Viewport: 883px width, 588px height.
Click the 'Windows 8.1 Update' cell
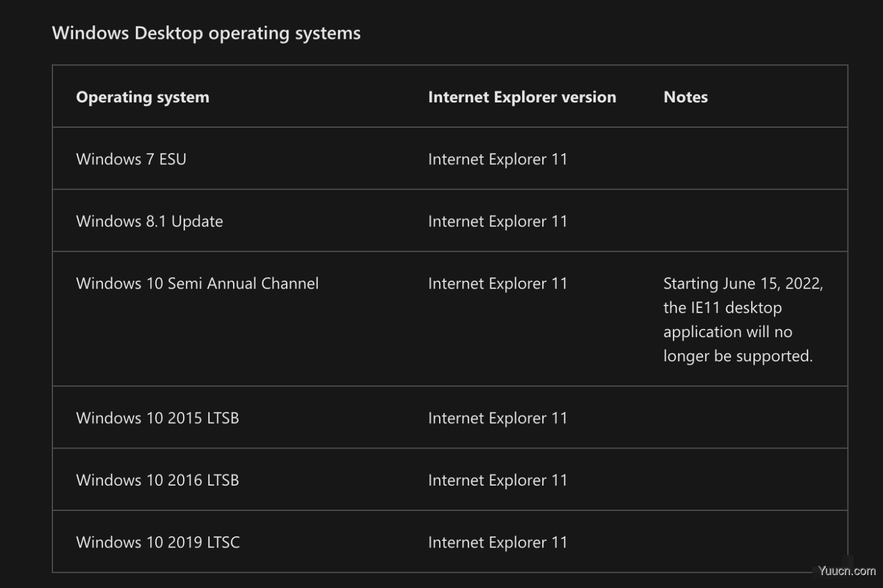[150, 221]
